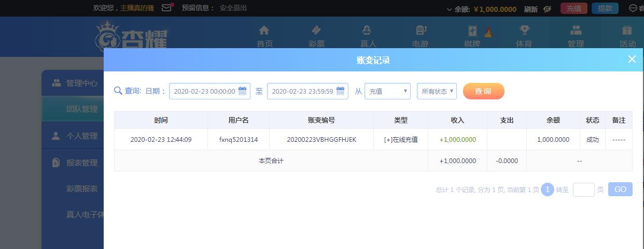The width and height of the screenshot is (644, 249).
Task: Open the 电游 slot machine icon
Action: click(x=421, y=30)
